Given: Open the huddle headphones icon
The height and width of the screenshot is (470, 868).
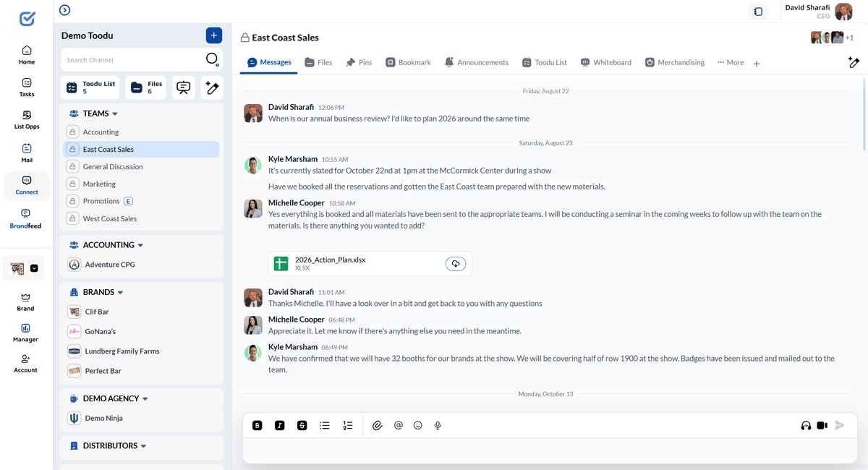Looking at the screenshot, I should tap(805, 425).
